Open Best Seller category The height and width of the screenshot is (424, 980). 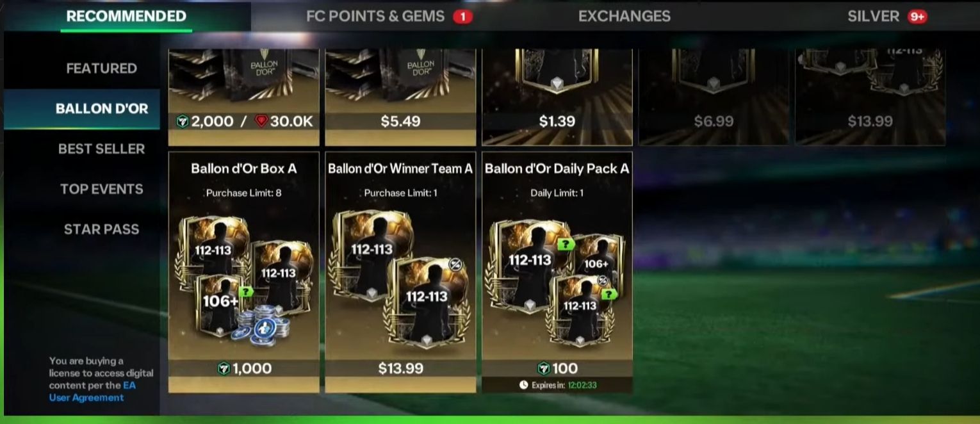click(101, 149)
